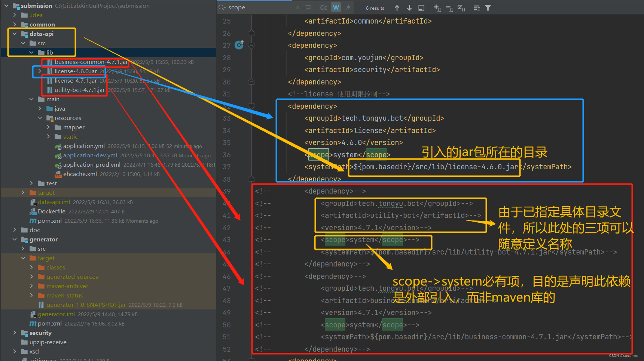Viewport: 644px width, 361px height.
Task: Expand the license-4.6.0.jar node
Action: (x=40, y=71)
